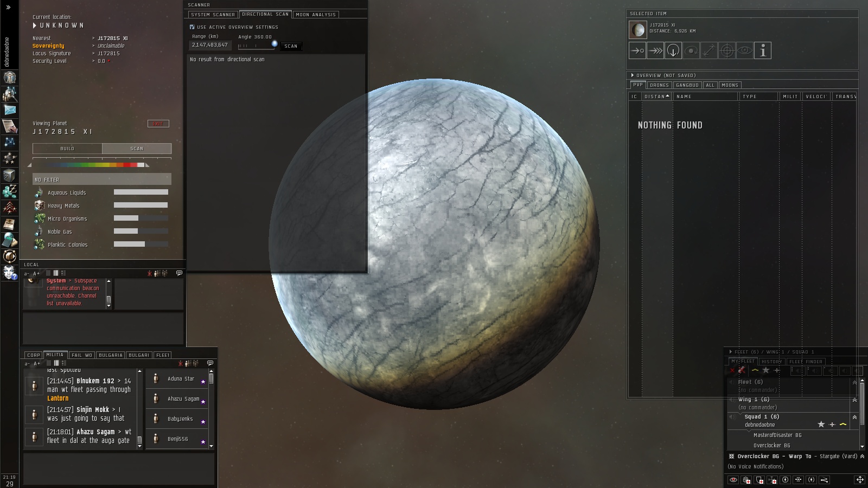
Task: Toggle the Wing 1 voice speaker icon
Action: coord(732,400)
